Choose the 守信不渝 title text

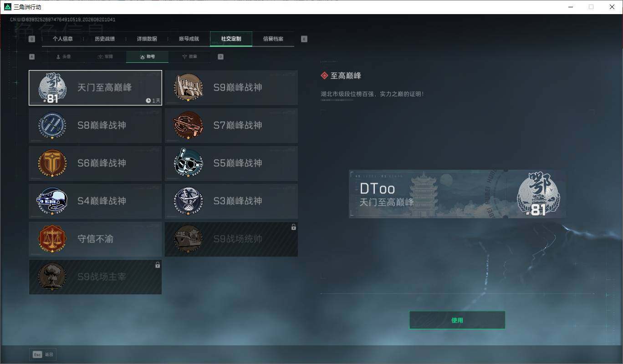(95, 238)
